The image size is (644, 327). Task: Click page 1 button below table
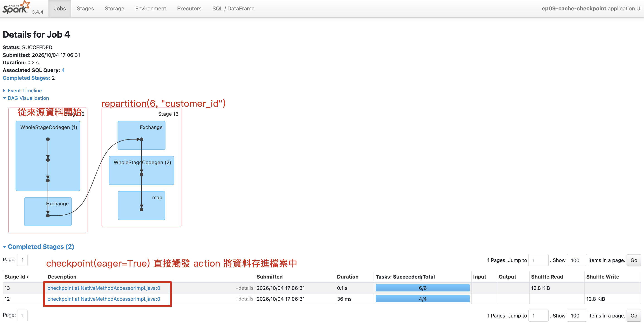[x=22, y=315]
